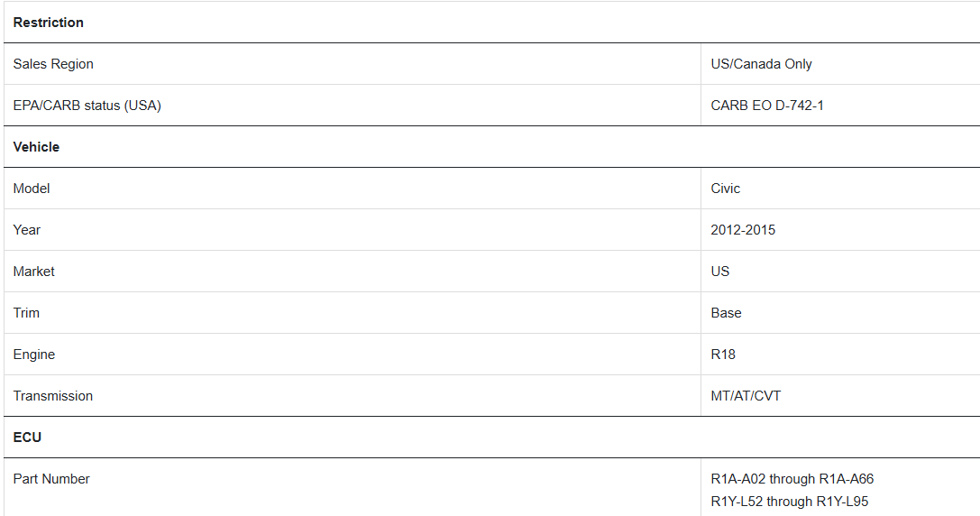Viewport: 980px width, 516px height.
Task: Select the Model row label
Action: point(32,189)
